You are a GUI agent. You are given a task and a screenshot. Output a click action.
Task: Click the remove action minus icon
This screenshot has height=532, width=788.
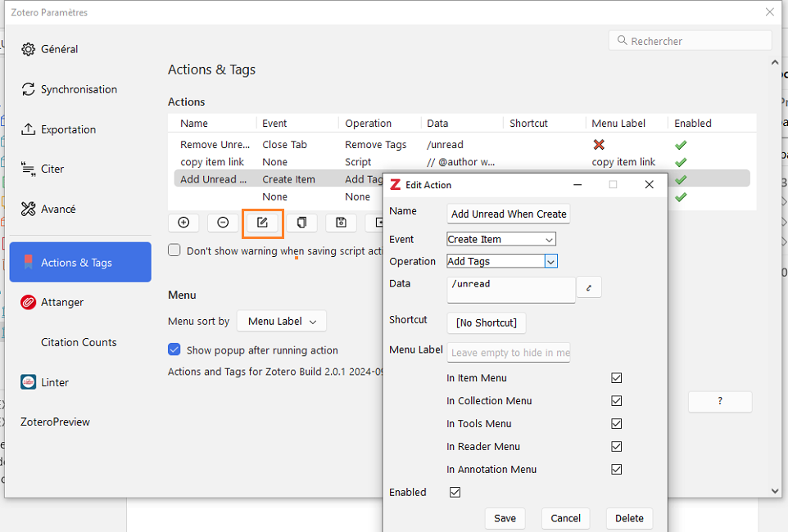223,223
